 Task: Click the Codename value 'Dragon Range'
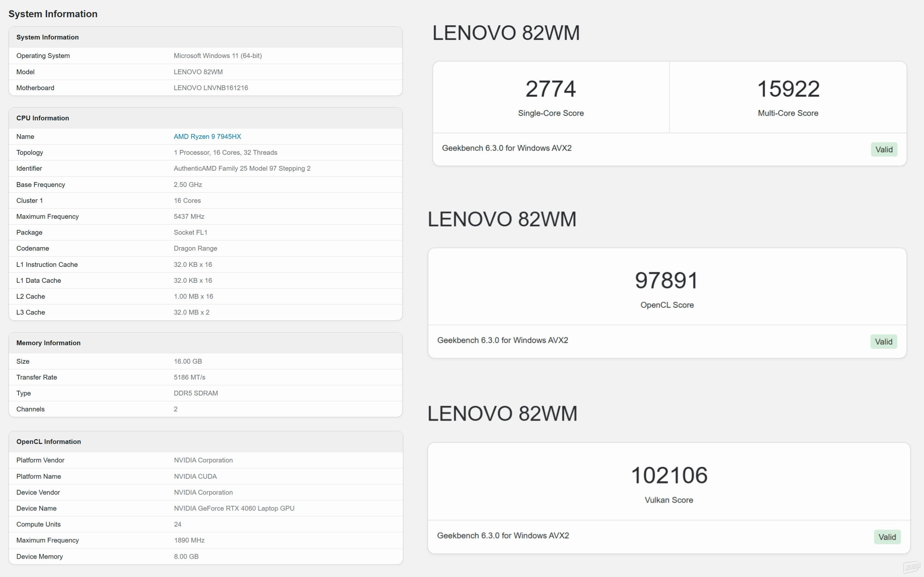pos(195,248)
